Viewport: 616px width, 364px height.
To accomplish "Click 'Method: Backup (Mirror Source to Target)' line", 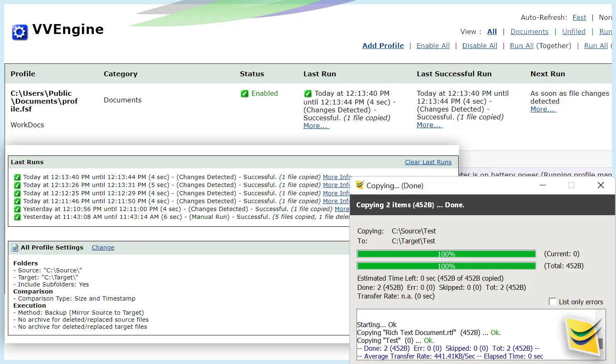I will pos(78,313).
